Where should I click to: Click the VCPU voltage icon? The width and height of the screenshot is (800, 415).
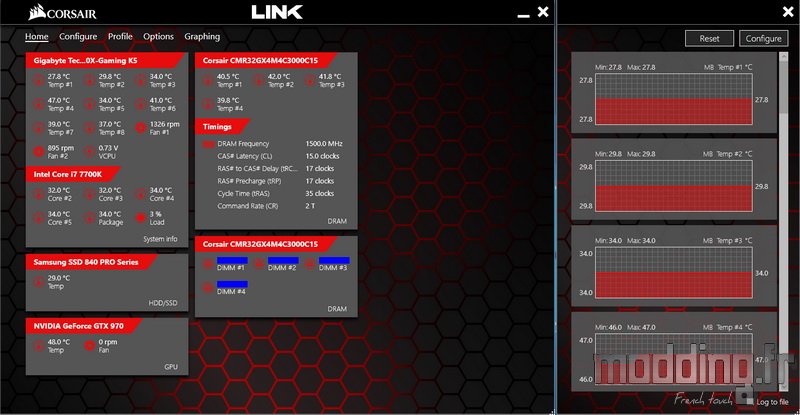pos(89,152)
